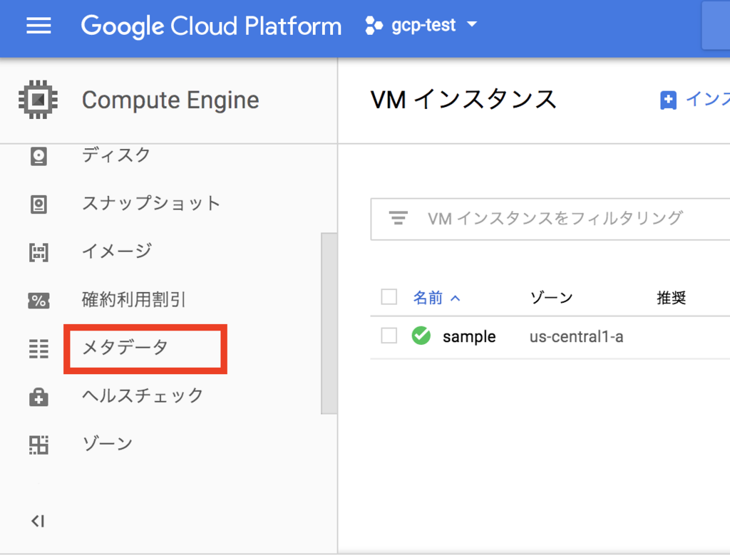Click the ゾーン column header
The width and height of the screenshot is (730, 560).
(551, 298)
